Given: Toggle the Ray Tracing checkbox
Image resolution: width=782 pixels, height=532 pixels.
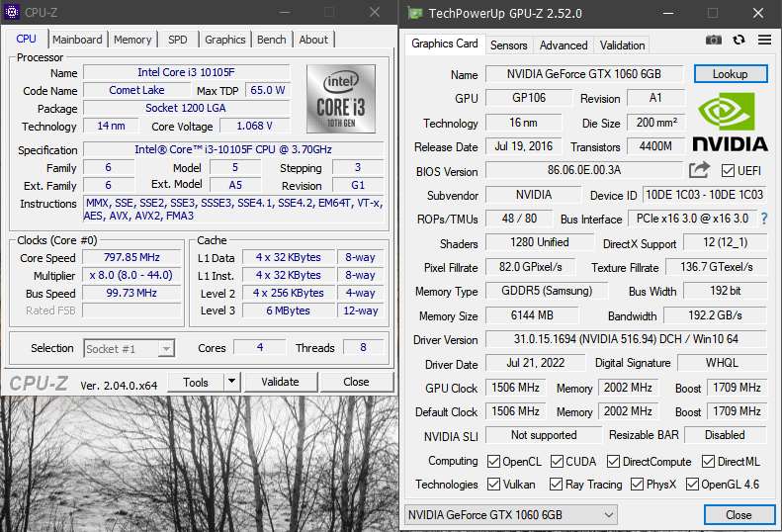Looking at the screenshot, I should click(x=556, y=484).
